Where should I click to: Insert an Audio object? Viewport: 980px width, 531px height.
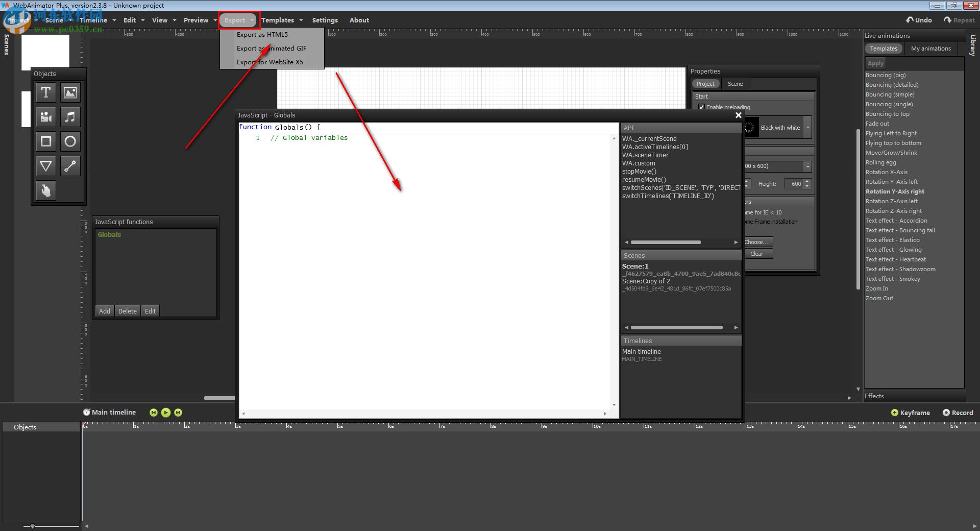click(x=70, y=117)
